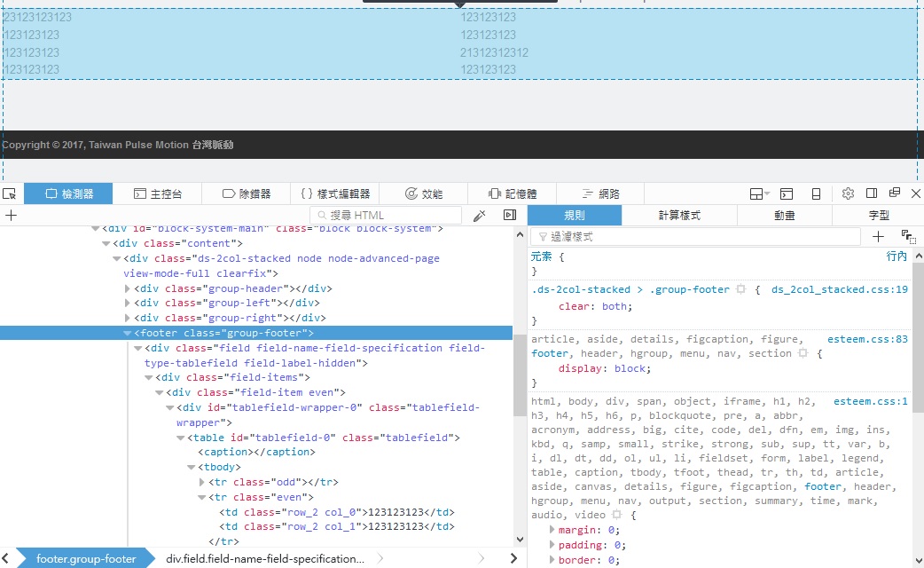Viewport: 924px width, 568px height.
Task: Open the ds_2col_stacked.css:19 source link
Action: pos(839,289)
